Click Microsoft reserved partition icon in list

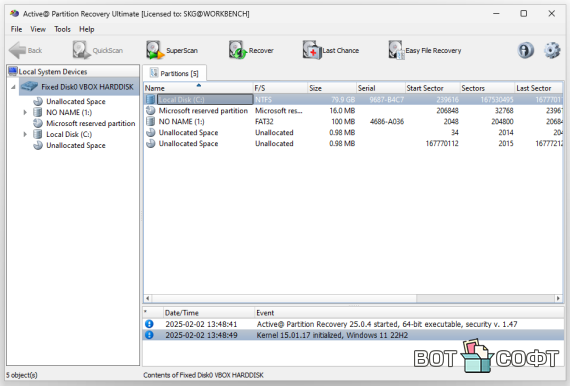pyautogui.click(x=150, y=110)
